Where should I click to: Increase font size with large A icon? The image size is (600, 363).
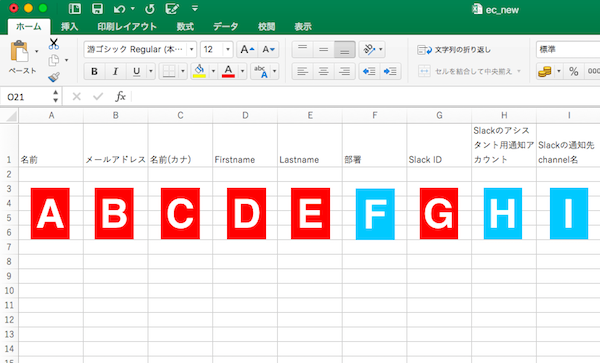tap(247, 49)
